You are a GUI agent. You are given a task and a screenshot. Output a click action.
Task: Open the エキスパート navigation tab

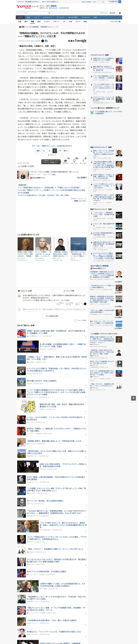[x=48, y=17]
